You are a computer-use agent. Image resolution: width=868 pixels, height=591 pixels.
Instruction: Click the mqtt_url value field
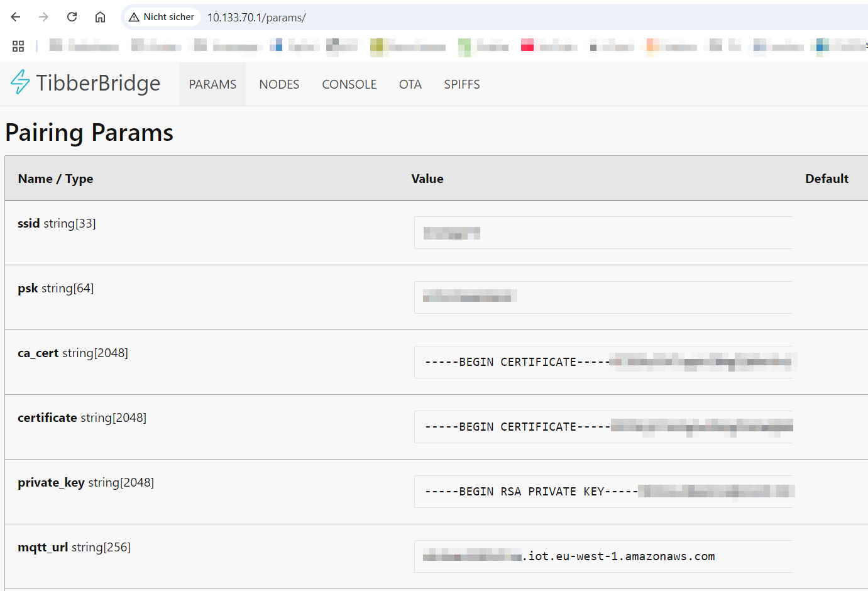[x=603, y=556]
